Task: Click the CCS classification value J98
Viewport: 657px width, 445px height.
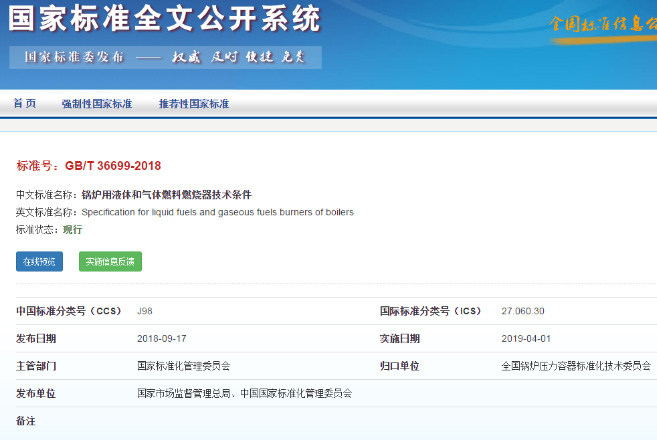Action: pos(146,311)
